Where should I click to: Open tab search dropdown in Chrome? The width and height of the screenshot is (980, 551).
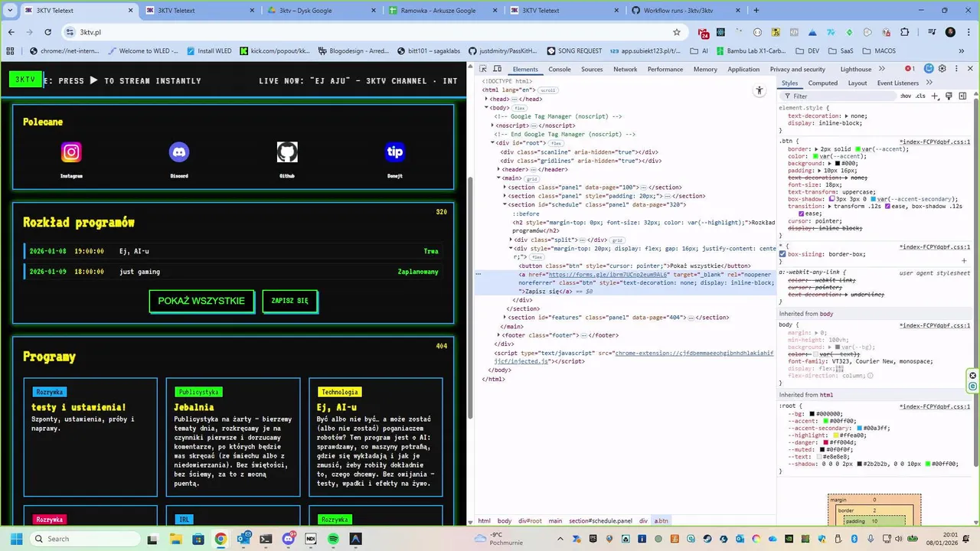[10, 11]
